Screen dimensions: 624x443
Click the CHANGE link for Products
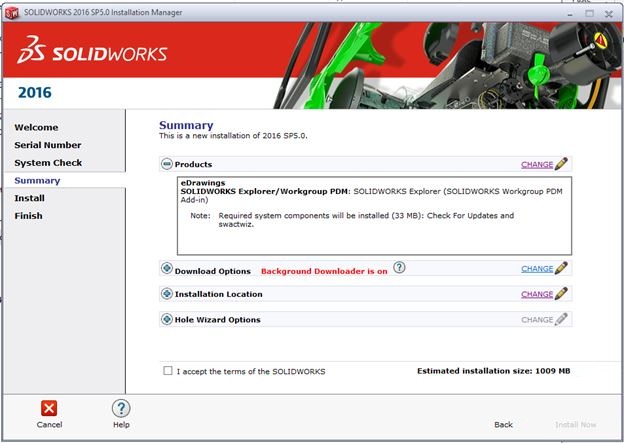coord(537,164)
